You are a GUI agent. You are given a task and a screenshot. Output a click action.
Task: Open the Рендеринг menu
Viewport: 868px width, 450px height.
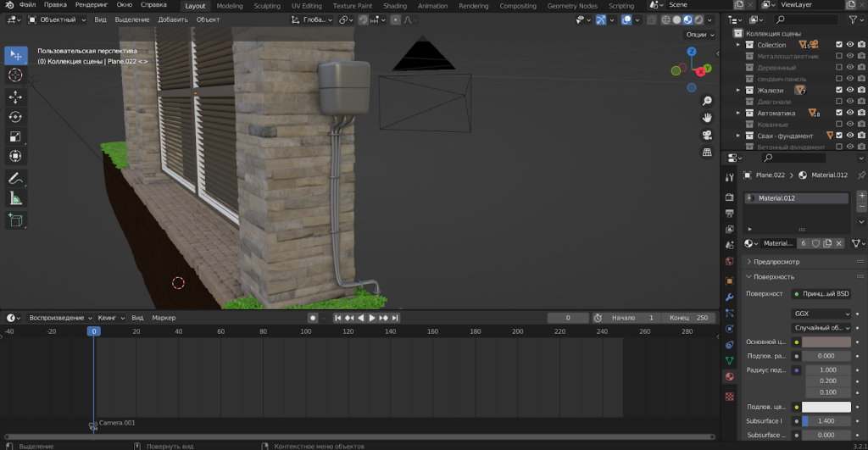pos(92,4)
